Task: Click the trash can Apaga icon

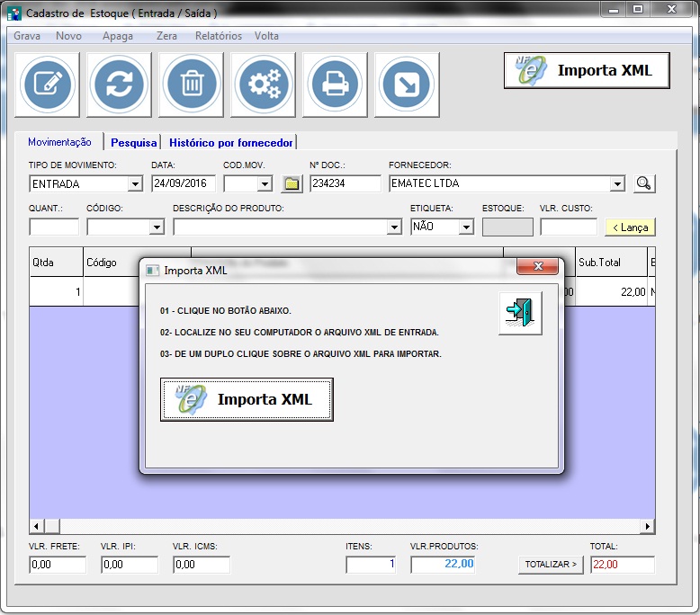Action: pos(192,85)
